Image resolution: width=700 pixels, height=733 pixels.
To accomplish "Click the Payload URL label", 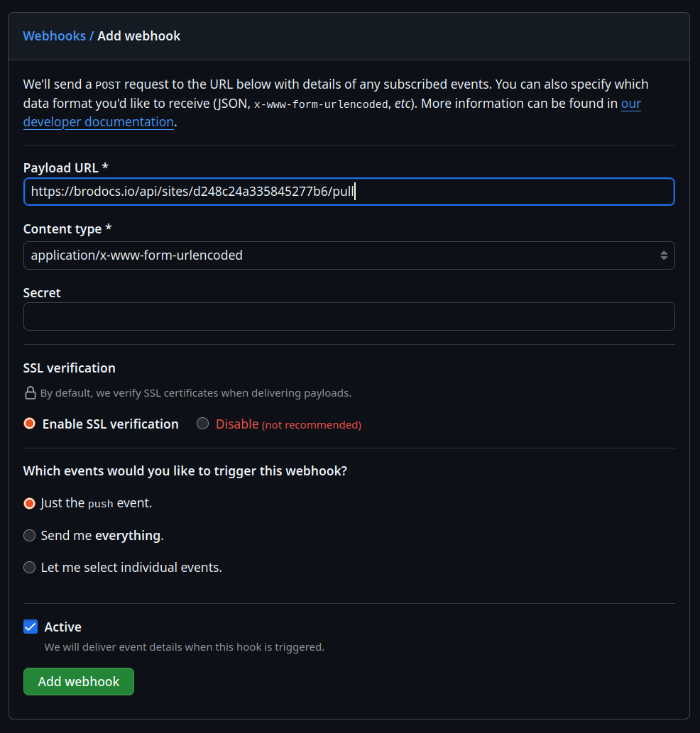I will (x=65, y=168).
